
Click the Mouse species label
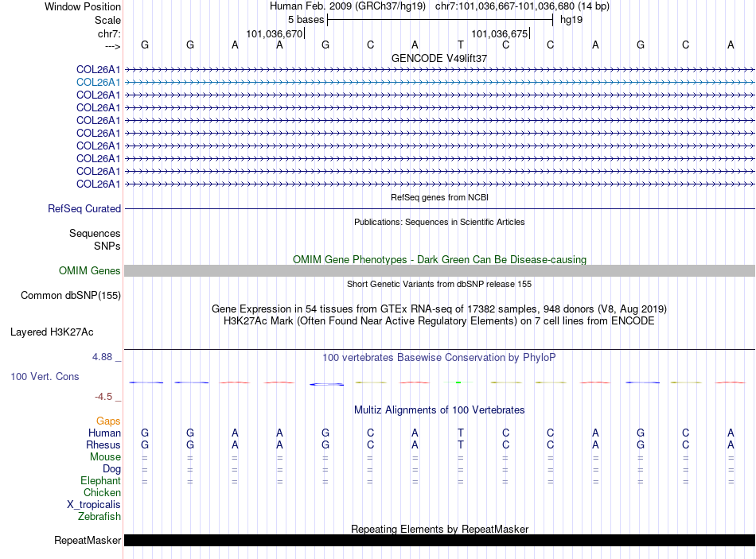pos(105,457)
